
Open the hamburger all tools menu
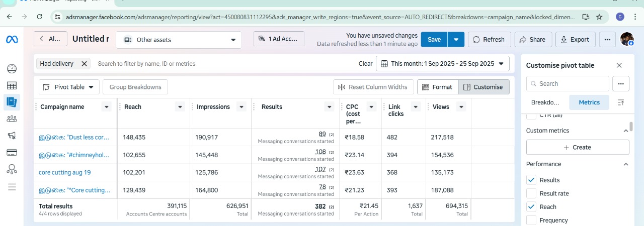pyautogui.click(x=12, y=187)
